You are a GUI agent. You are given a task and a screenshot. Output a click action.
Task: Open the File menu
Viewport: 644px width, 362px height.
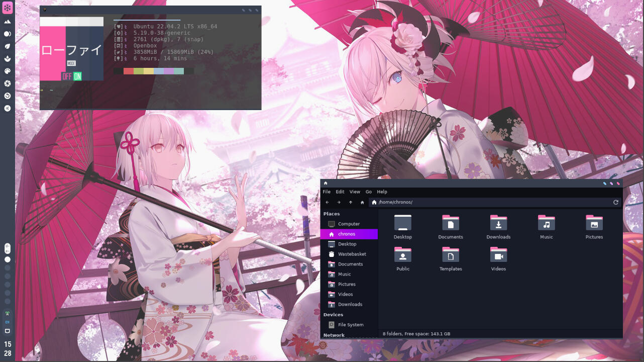[x=327, y=192]
